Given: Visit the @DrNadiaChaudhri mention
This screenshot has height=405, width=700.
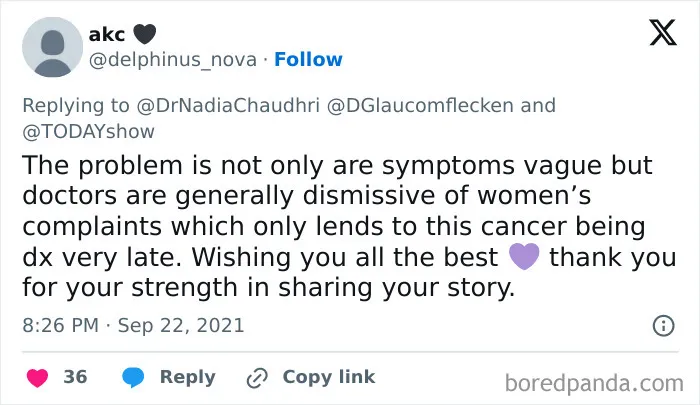Looking at the screenshot, I should [228, 106].
